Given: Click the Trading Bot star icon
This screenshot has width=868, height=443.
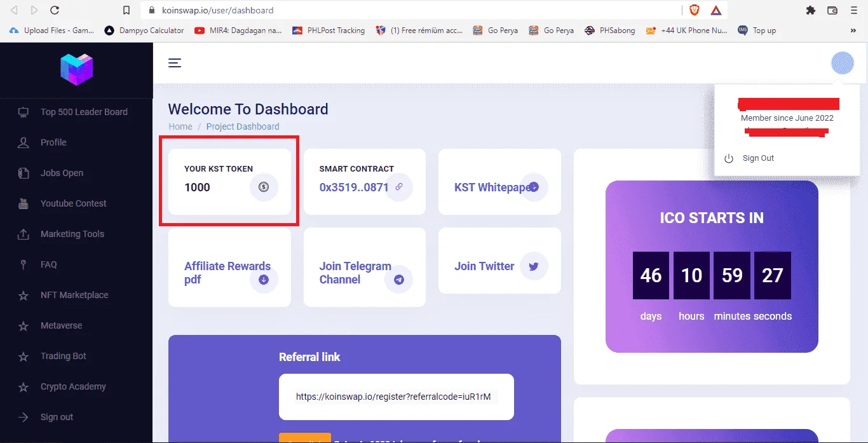Looking at the screenshot, I should pos(24,357).
